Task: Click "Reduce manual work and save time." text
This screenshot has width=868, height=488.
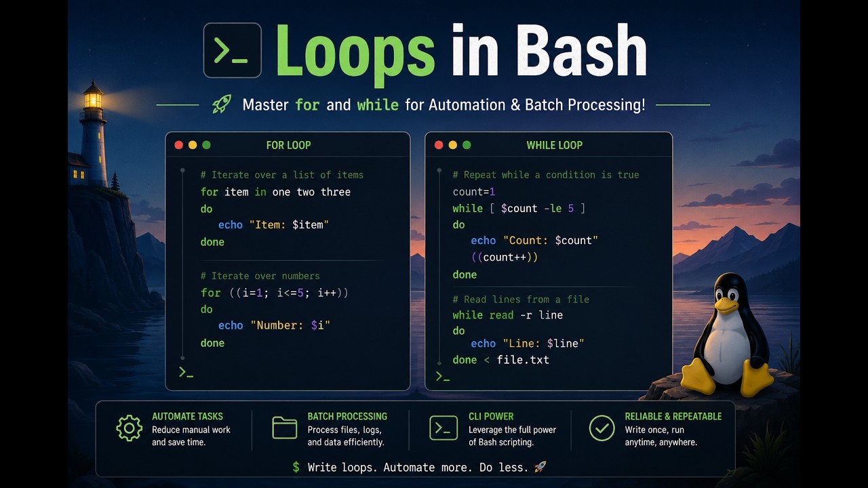Action: pos(191,436)
